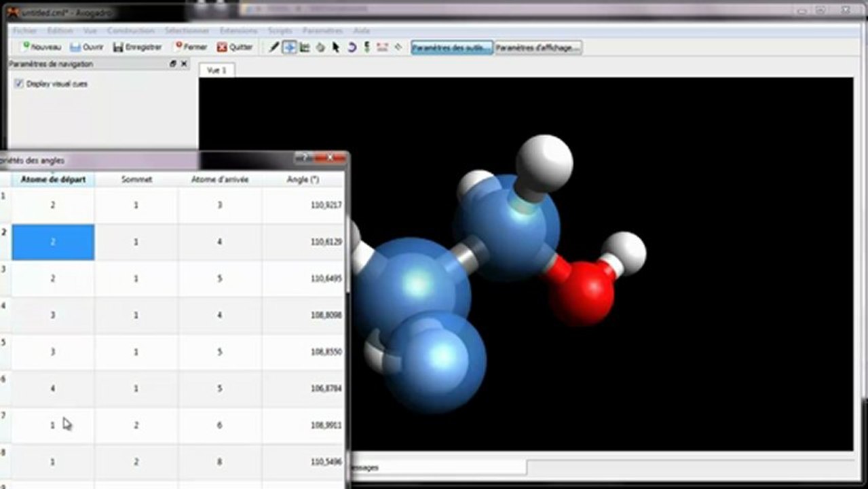This screenshot has height=489, width=868.
Task: Sort by Angle (°) column header
Action: coord(303,179)
